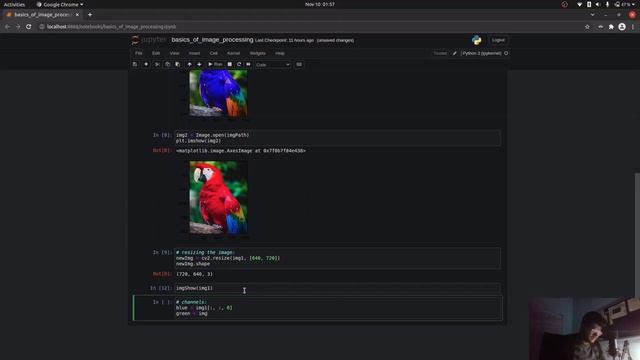Select the (720, 640, 3) output text
The image size is (640, 360).
click(x=194, y=274)
